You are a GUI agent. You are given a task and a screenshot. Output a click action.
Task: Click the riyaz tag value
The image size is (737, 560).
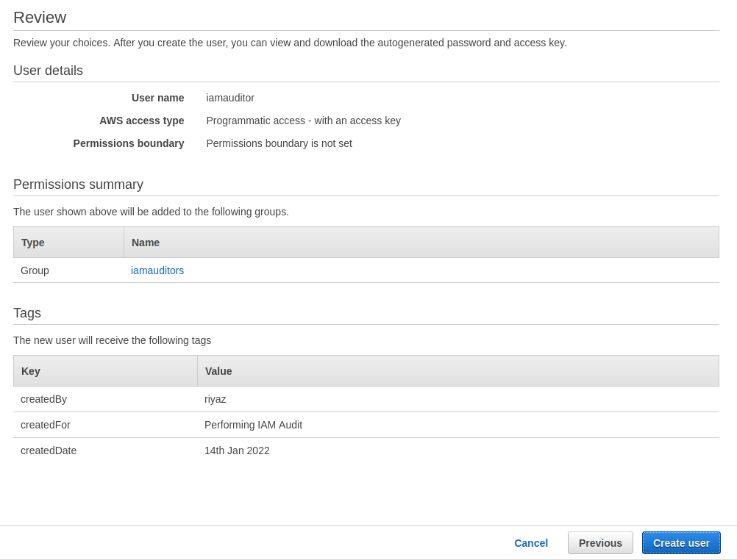215,399
